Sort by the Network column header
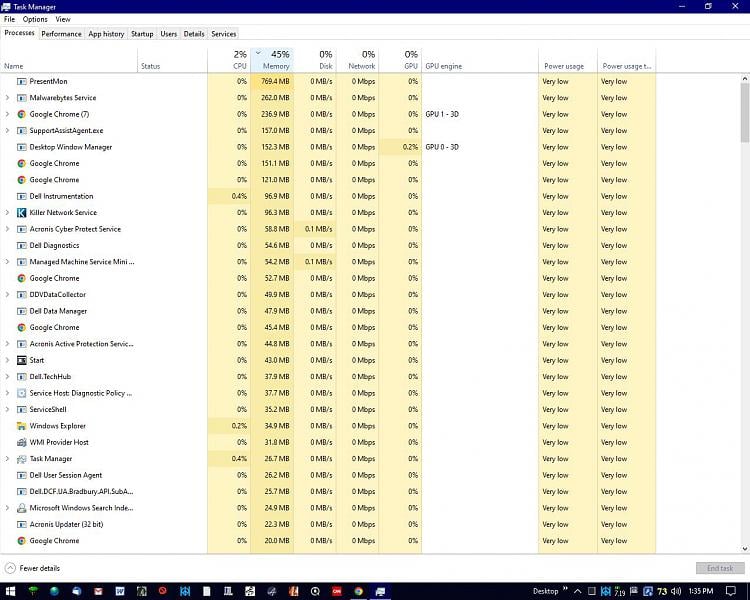Image resolution: width=750 pixels, height=600 pixels. pyautogui.click(x=357, y=60)
